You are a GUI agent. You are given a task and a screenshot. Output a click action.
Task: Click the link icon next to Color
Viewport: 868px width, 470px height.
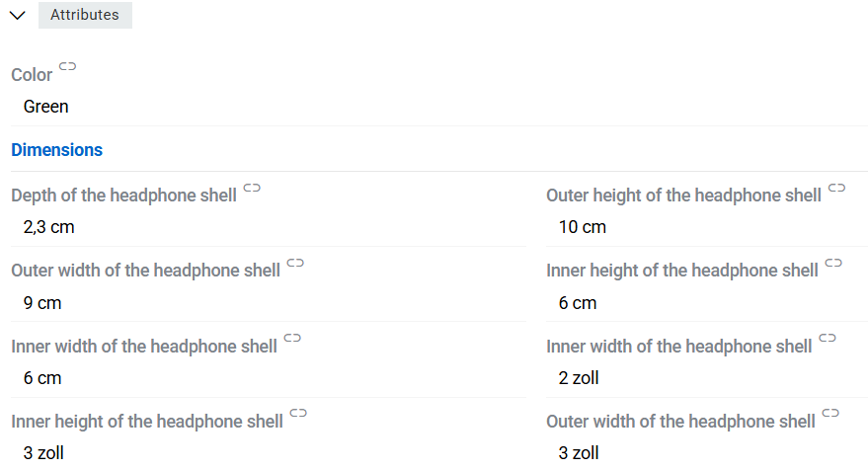[x=67, y=65]
